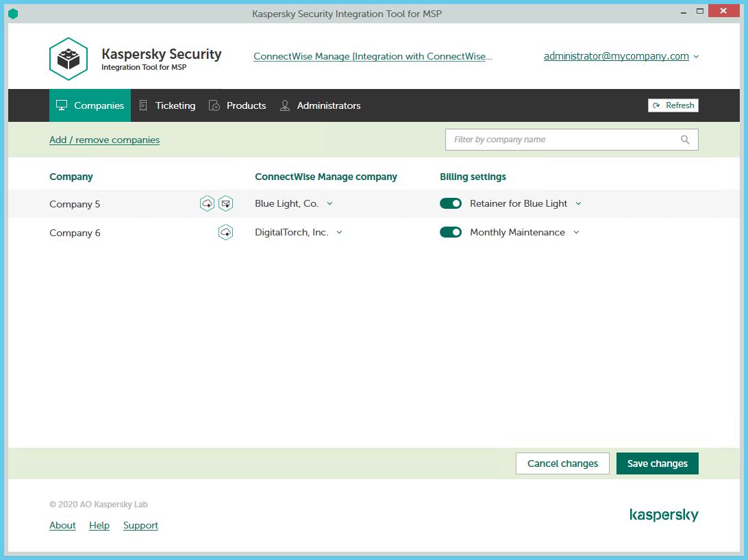The height and width of the screenshot is (560, 748).
Task: Click the kaspersky brand logo in the footer
Action: [663, 515]
